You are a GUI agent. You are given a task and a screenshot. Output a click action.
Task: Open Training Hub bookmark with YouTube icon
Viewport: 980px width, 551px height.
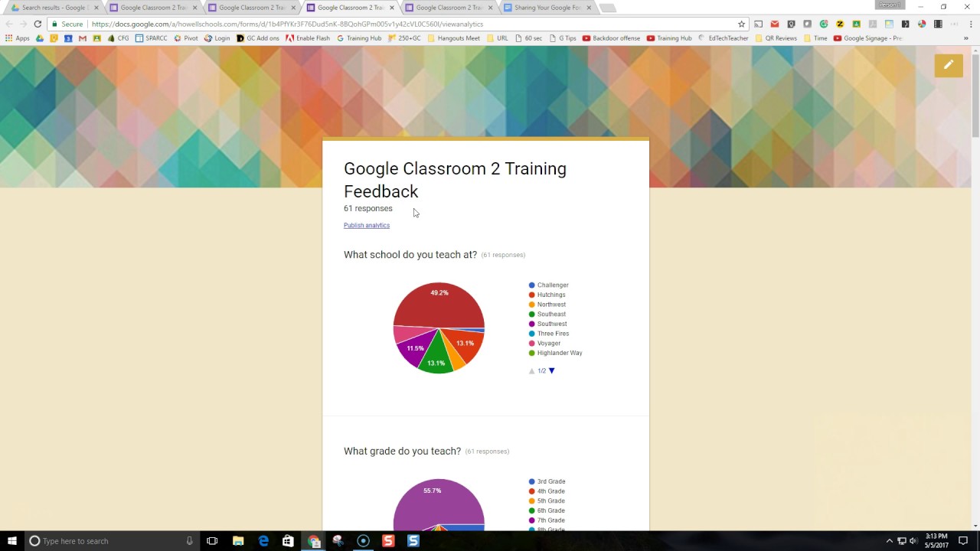(669, 38)
